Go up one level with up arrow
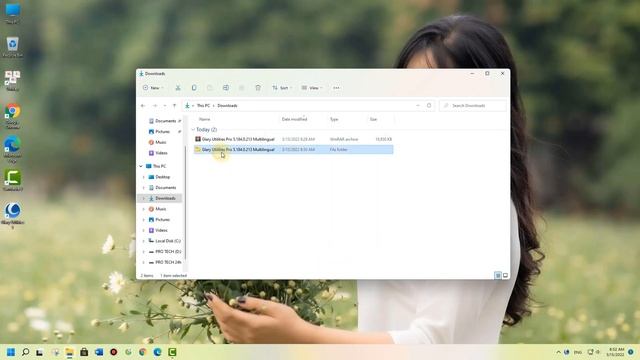This screenshot has height=360, width=640. point(174,106)
